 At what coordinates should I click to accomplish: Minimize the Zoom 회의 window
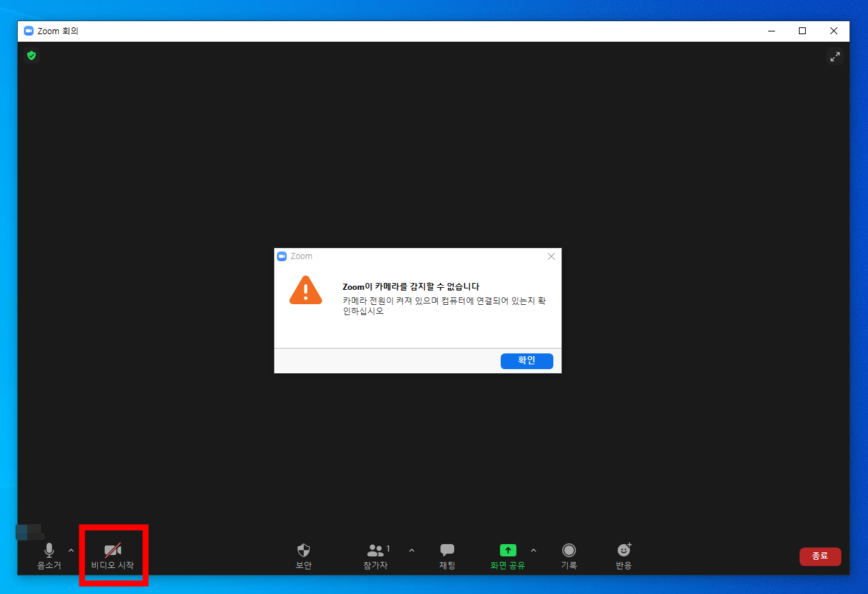[x=772, y=31]
